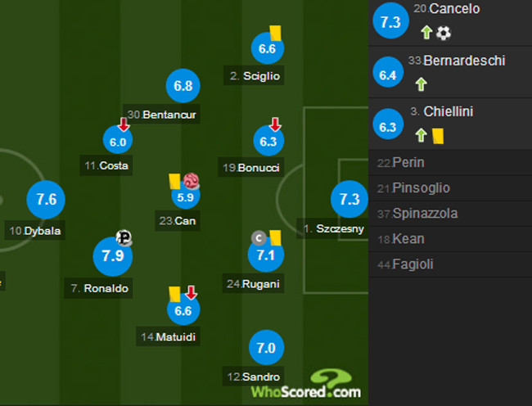Click Ronaldo's 7.9 rating circle

coord(113,257)
